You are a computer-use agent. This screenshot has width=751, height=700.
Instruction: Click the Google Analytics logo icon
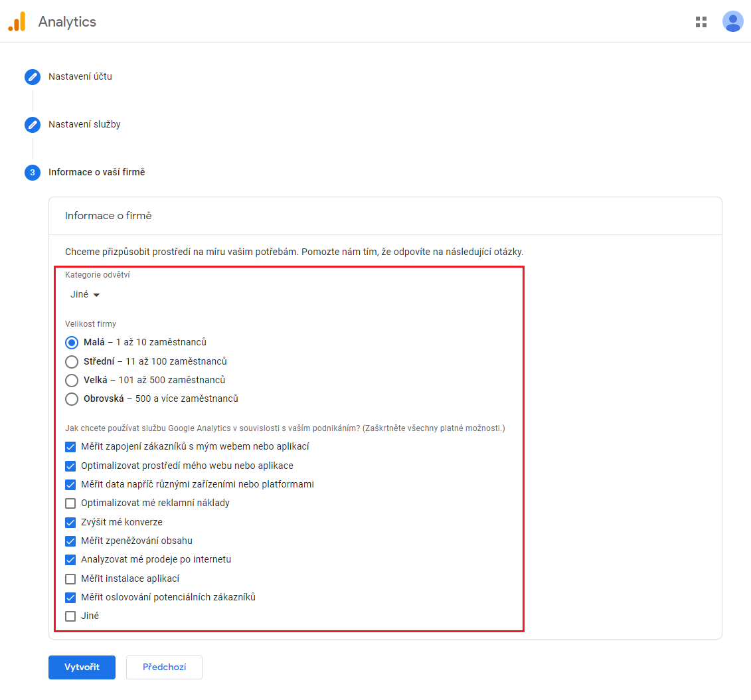(17, 22)
